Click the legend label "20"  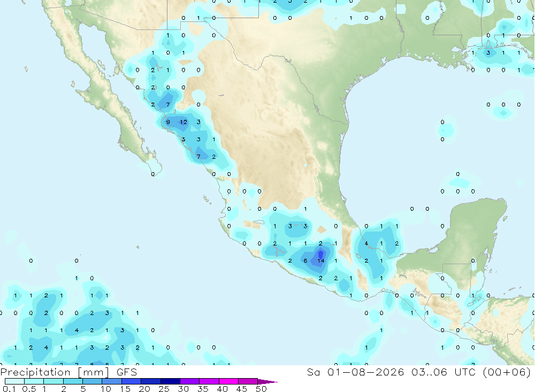pyautogui.click(x=144, y=389)
